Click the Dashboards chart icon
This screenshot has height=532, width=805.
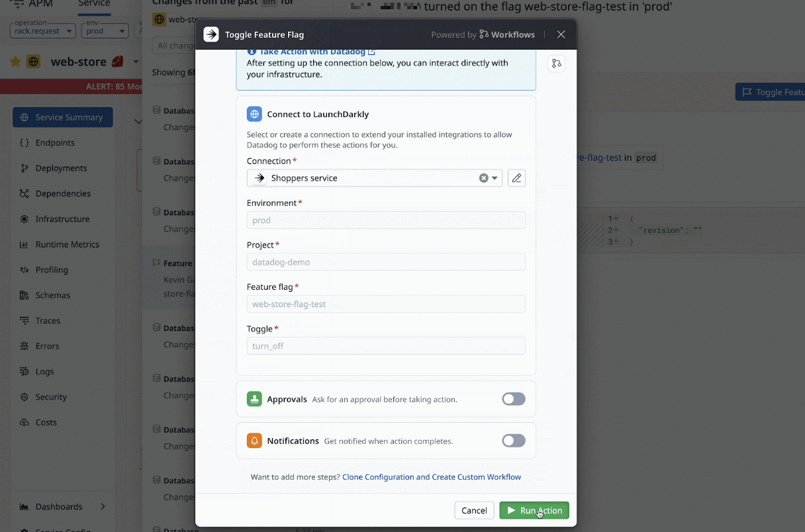(24, 507)
